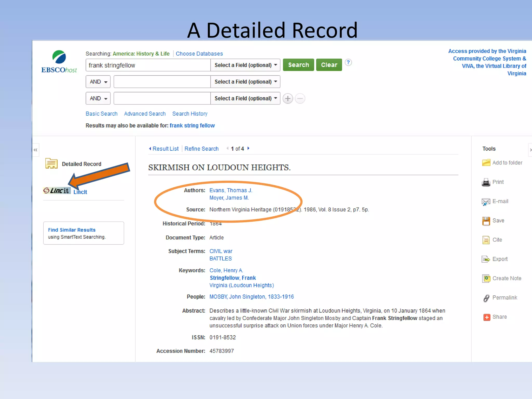Switch to Advanced Search
Viewport: 532px width, 399px height.
coord(145,114)
